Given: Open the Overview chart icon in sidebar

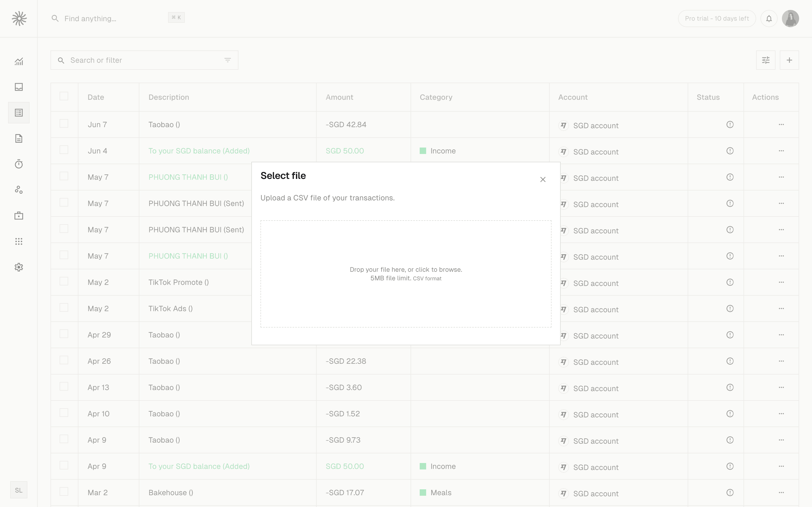Looking at the screenshot, I should [19, 61].
